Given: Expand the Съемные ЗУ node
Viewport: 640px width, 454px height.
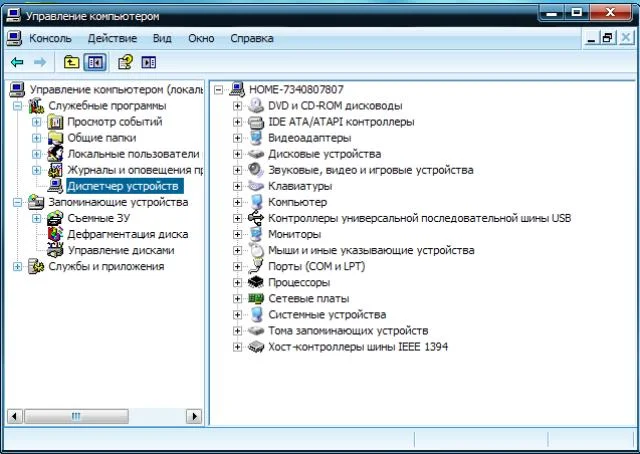Looking at the screenshot, I should (x=36, y=218).
